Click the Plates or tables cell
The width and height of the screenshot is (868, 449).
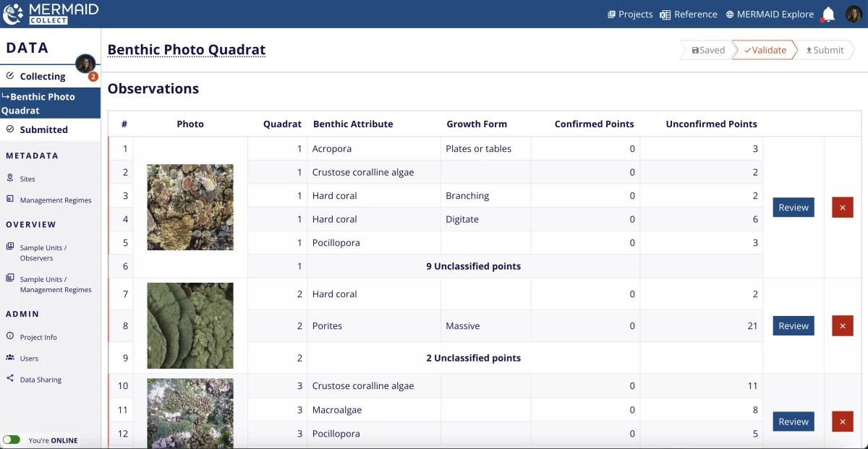485,149
